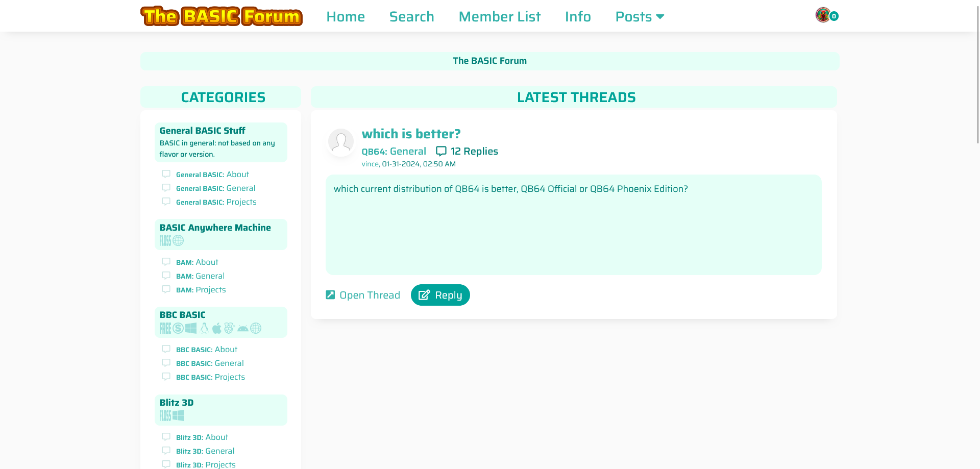Click the Open Thread link
Viewport: 980px width, 469px height.
pos(363,295)
